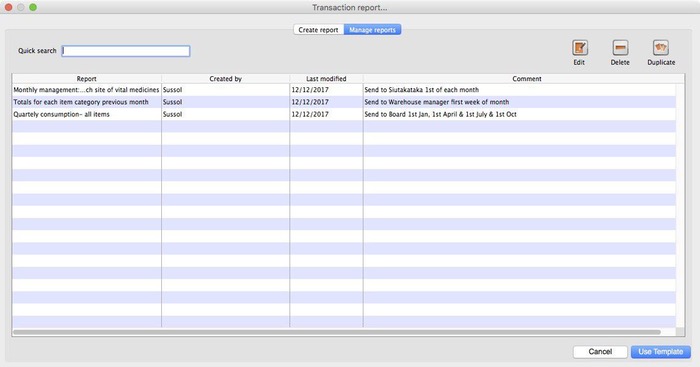
Task: Click 12/12/2017 in the Quartely consumption row
Action: click(310, 114)
